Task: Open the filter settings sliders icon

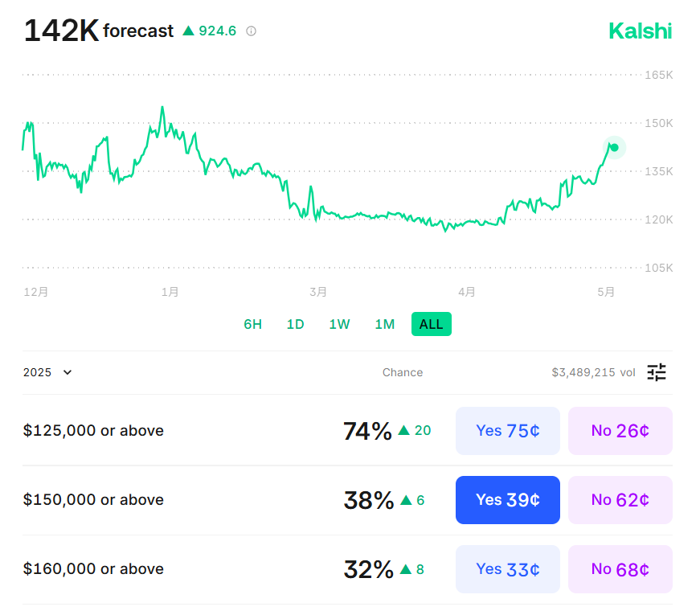Action: pyautogui.click(x=657, y=372)
